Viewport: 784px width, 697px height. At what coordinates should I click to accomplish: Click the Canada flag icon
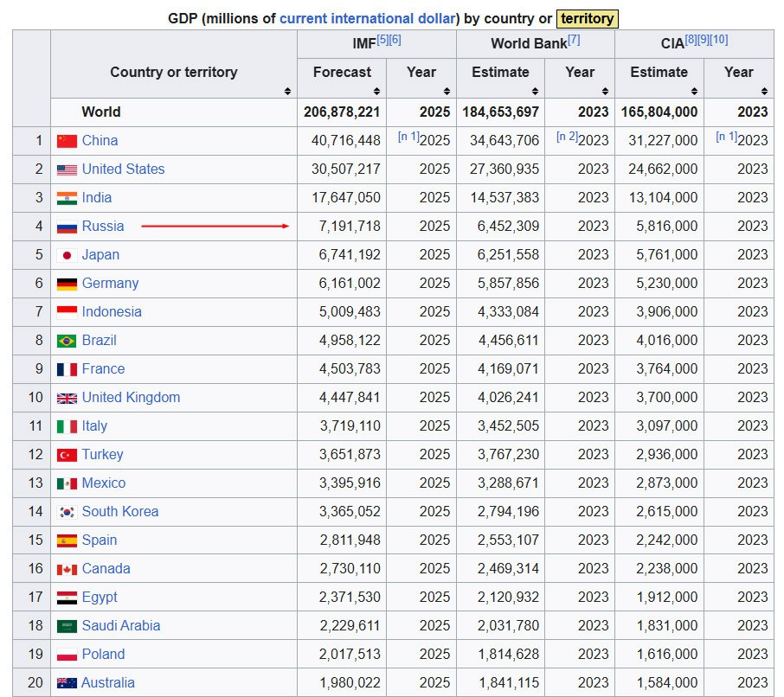pos(67,570)
